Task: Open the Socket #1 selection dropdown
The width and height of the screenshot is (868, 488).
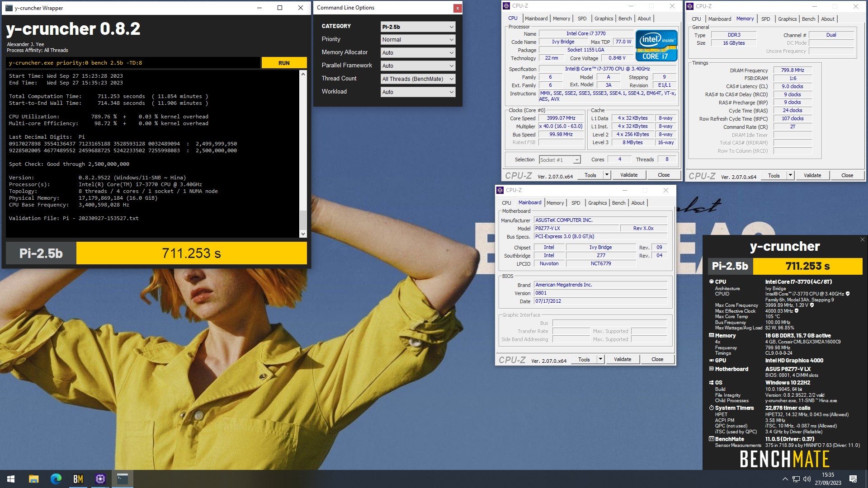Action: click(x=560, y=160)
